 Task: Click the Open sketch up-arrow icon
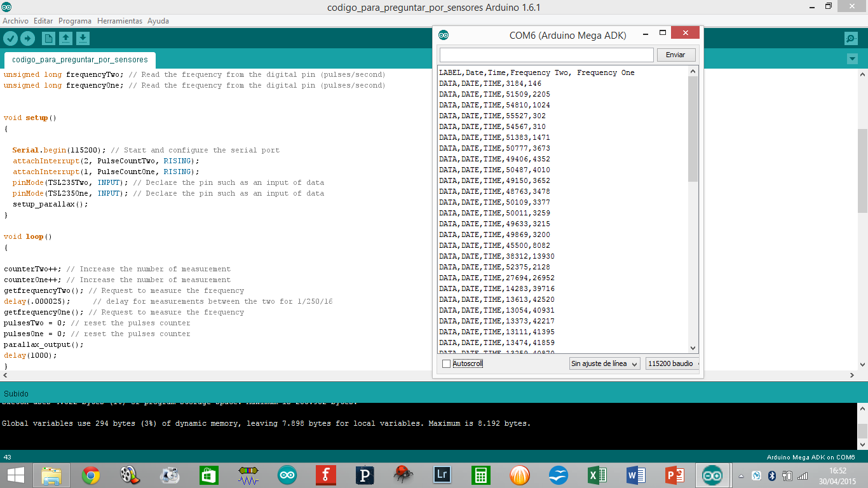pyautogui.click(x=65, y=39)
